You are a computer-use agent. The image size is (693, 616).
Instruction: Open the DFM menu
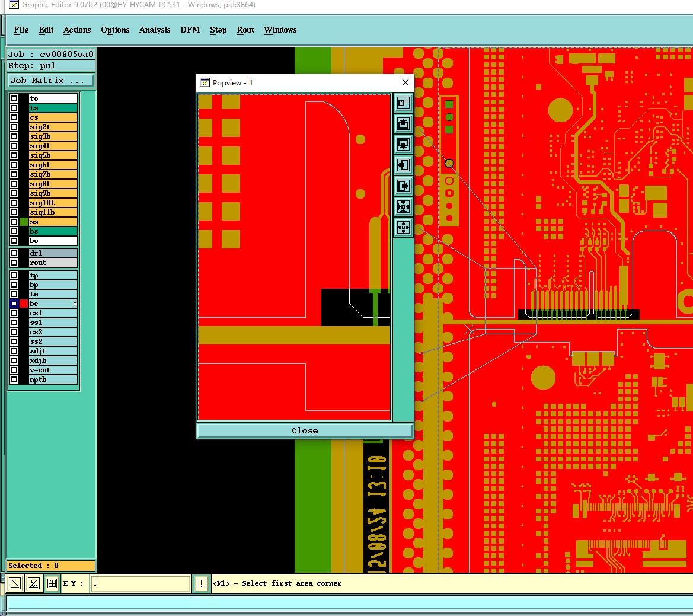tap(190, 30)
